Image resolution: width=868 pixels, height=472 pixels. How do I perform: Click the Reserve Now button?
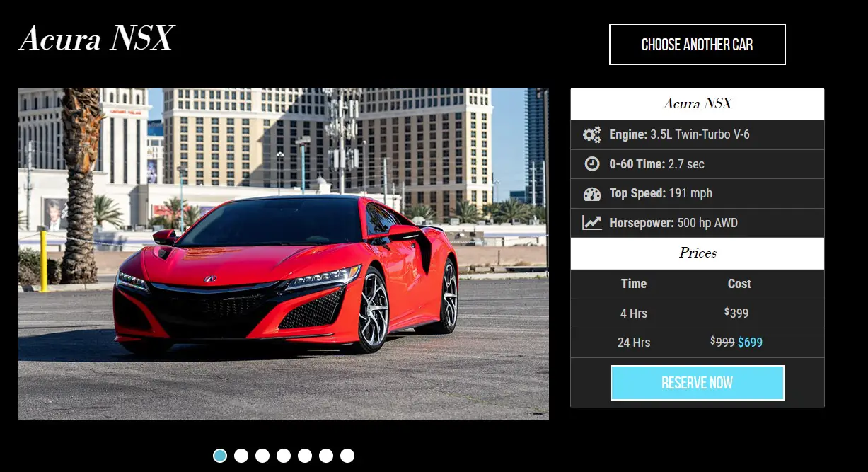[697, 383]
